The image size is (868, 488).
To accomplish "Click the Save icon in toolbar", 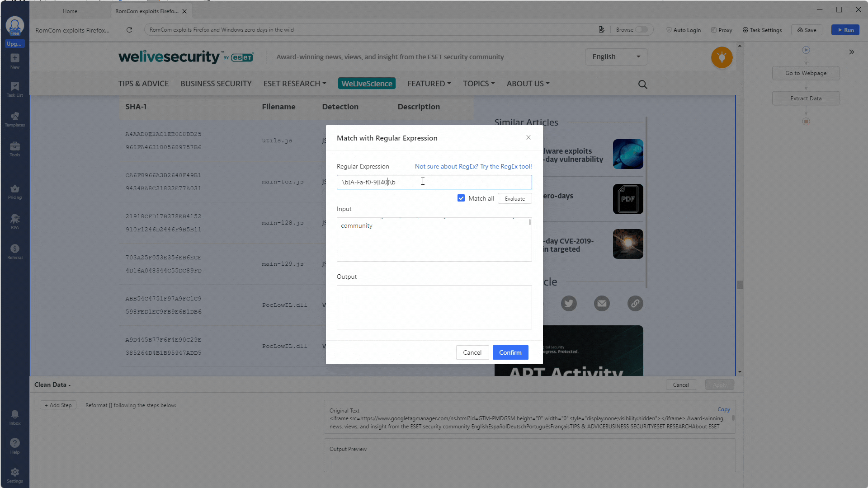I will (807, 30).
